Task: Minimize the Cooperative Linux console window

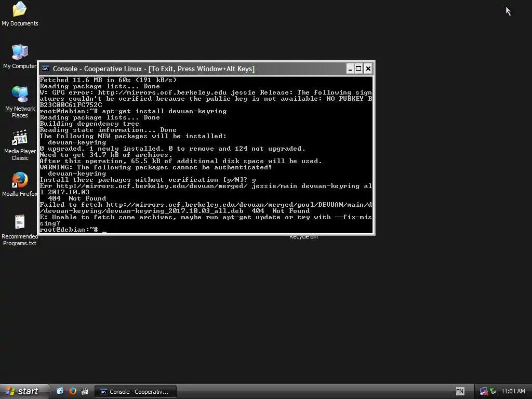Action: (x=350, y=69)
